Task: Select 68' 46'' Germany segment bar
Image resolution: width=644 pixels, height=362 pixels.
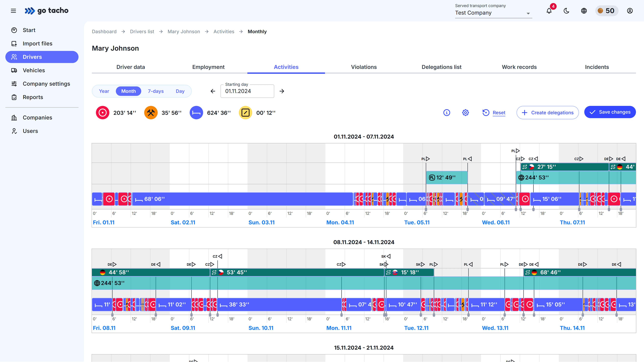Action: (580, 272)
